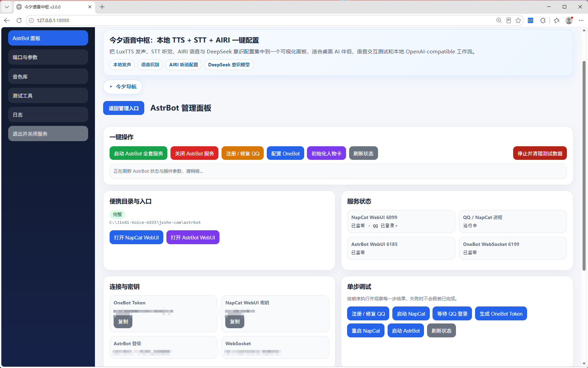
Task: Click 返回管理入口 button
Action: coord(124,108)
